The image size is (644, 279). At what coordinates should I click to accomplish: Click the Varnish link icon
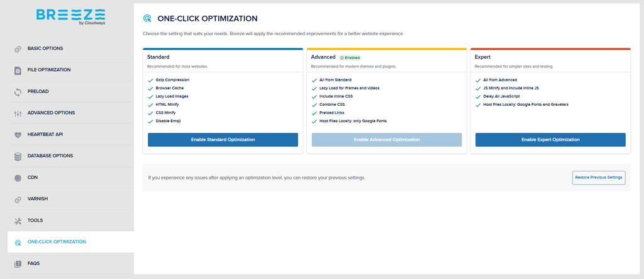pyautogui.click(x=18, y=200)
